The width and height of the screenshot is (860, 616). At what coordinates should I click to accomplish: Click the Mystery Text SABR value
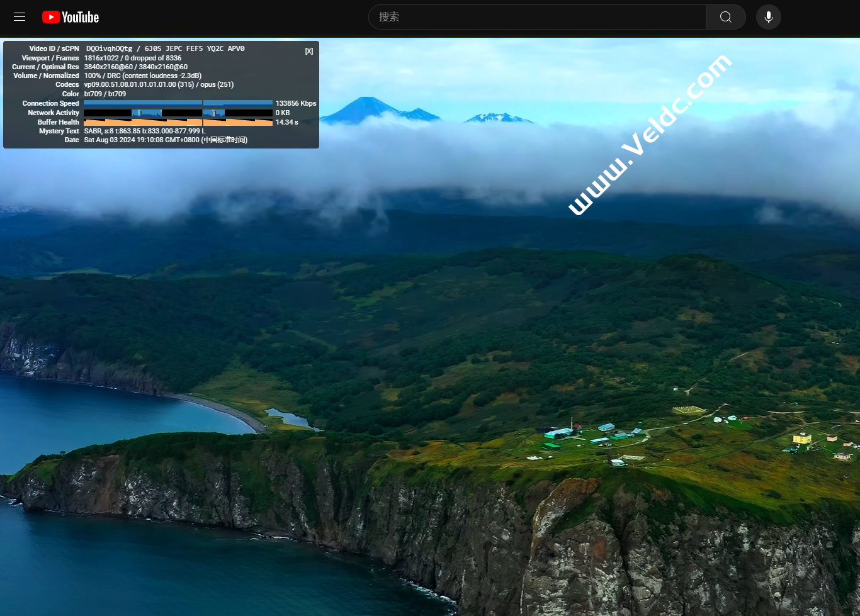(144, 131)
